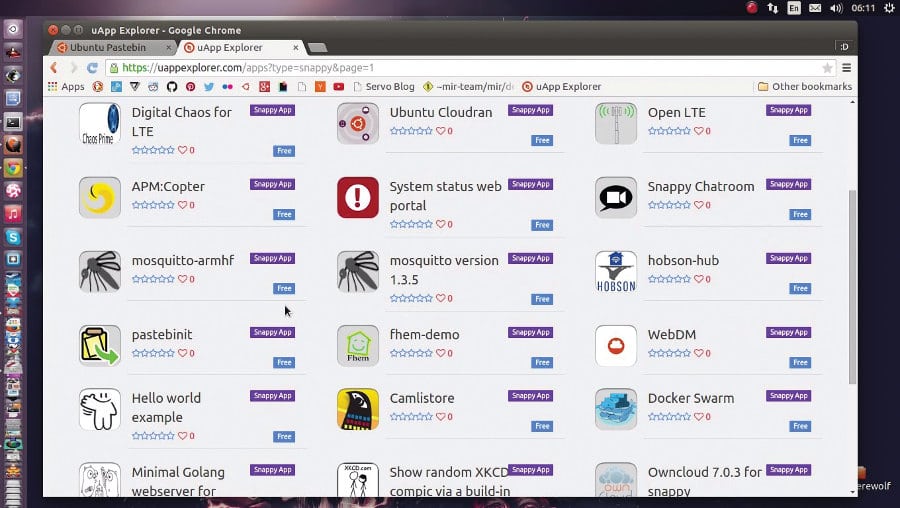The height and width of the screenshot is (508, 900).
Task: Click the System status web portal icon
Action: (x=357, y=198)
